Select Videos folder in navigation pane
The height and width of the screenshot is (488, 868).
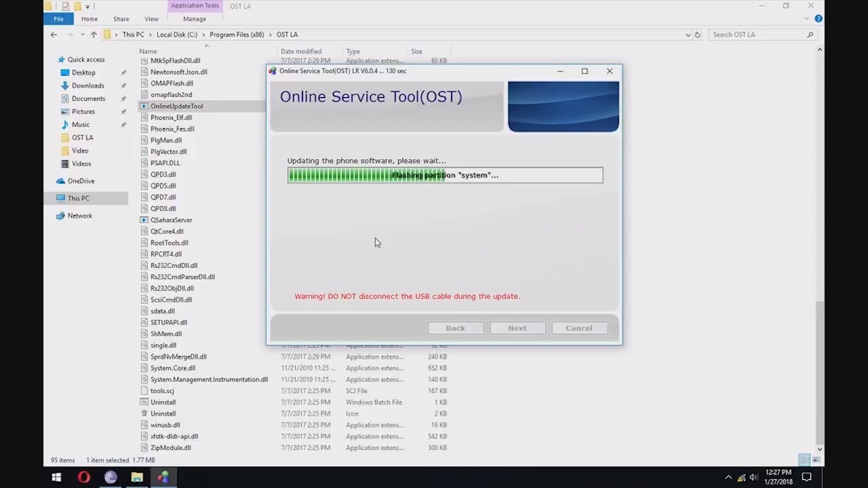(81, 163)
